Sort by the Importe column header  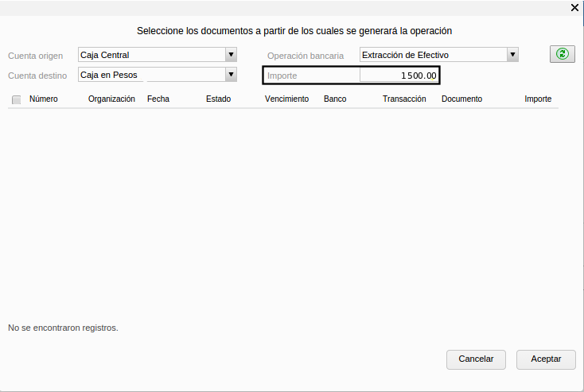538,99
